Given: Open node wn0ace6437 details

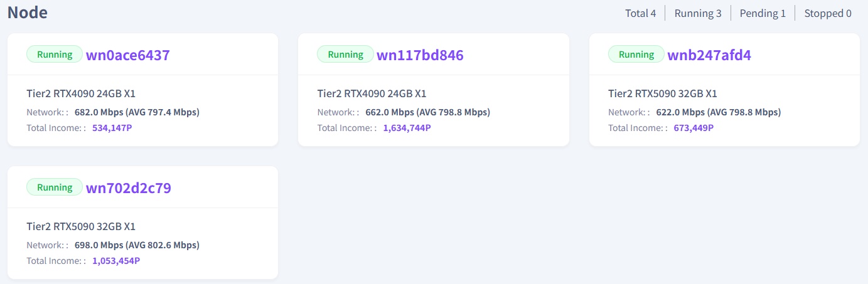Looking at the screenshot, I should point(127,55).
